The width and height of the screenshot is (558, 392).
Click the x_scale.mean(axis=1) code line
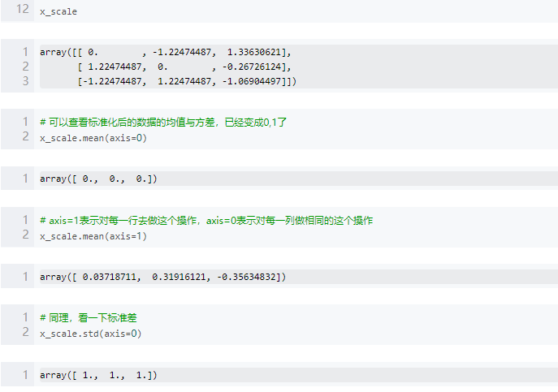click(x=93, y=236)
